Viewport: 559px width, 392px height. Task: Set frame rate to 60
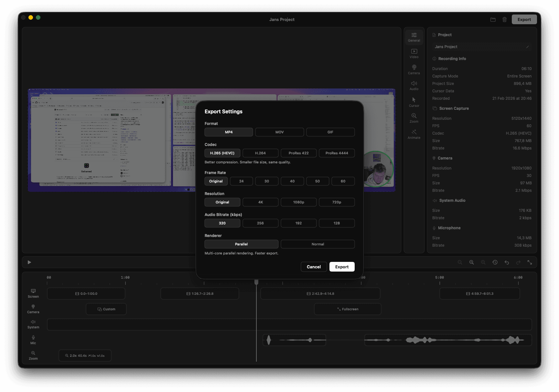pyautogui.click(x=343, y=181)
